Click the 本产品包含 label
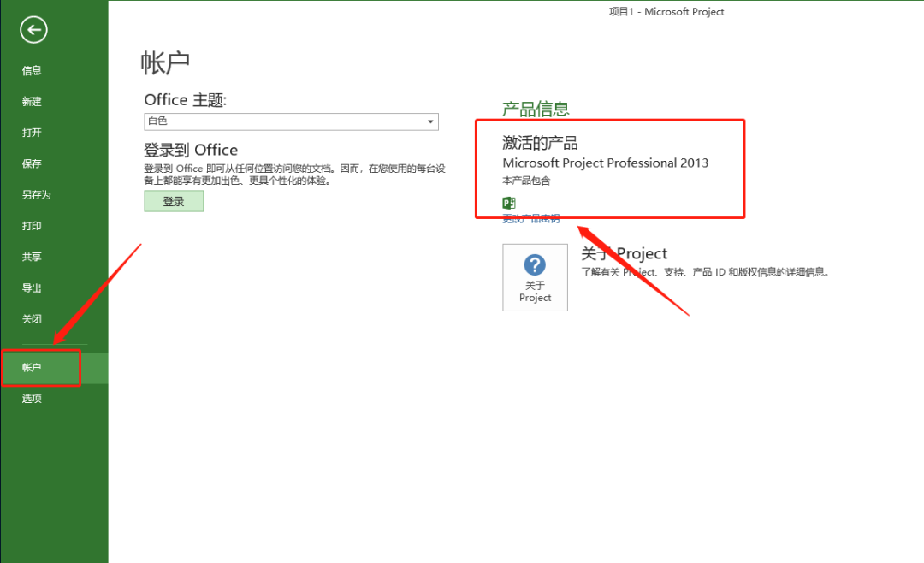The height and width of the screenshot is (563, 924). click(x=526, y=181)
